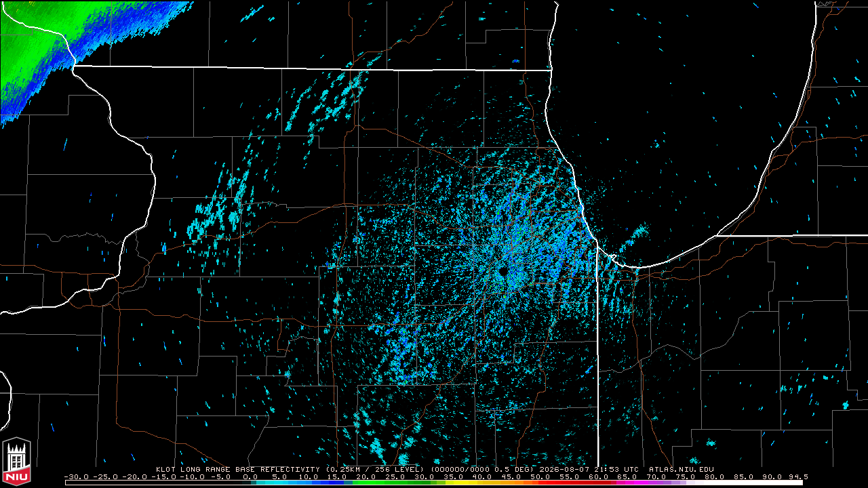The image size is (868, 488).
Task: Click the -30.0 scale label
Action: [77, 476]
